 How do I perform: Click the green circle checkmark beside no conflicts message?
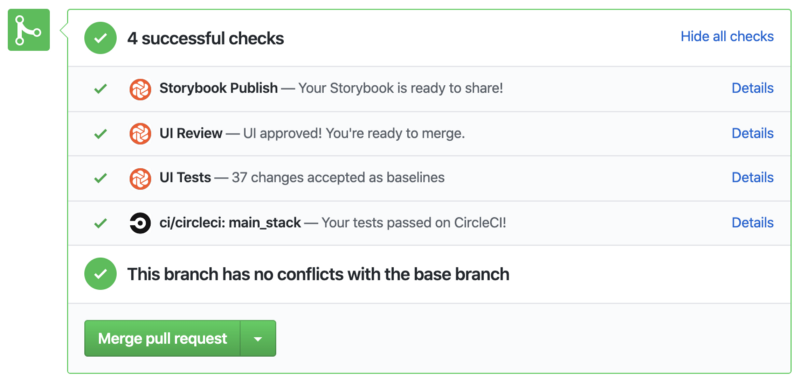pos(101,274)
